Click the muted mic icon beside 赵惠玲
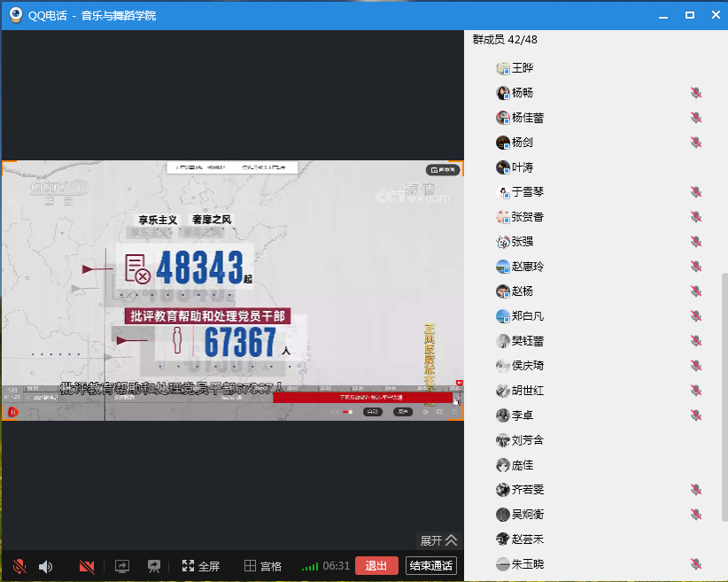This screenshot has width=728, height=582. (696, 267)
